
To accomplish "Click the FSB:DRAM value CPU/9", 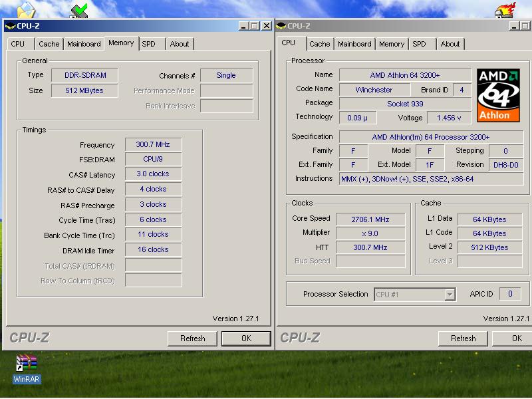I will point(154,159).
